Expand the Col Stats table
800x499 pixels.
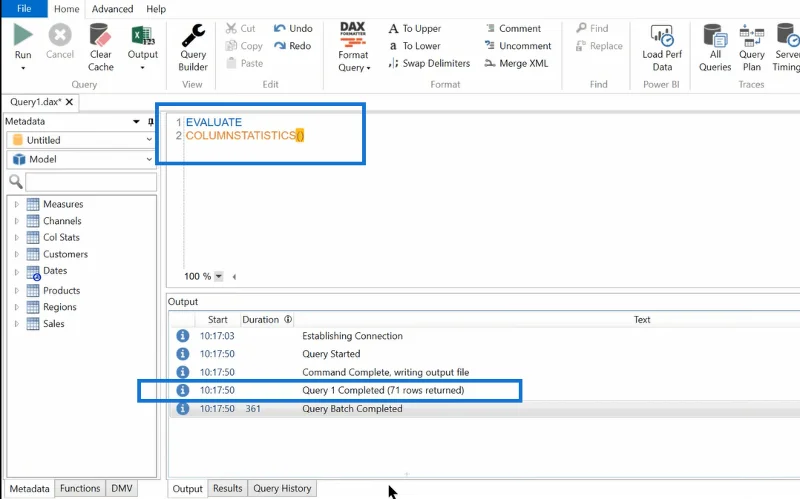[16, 237]
